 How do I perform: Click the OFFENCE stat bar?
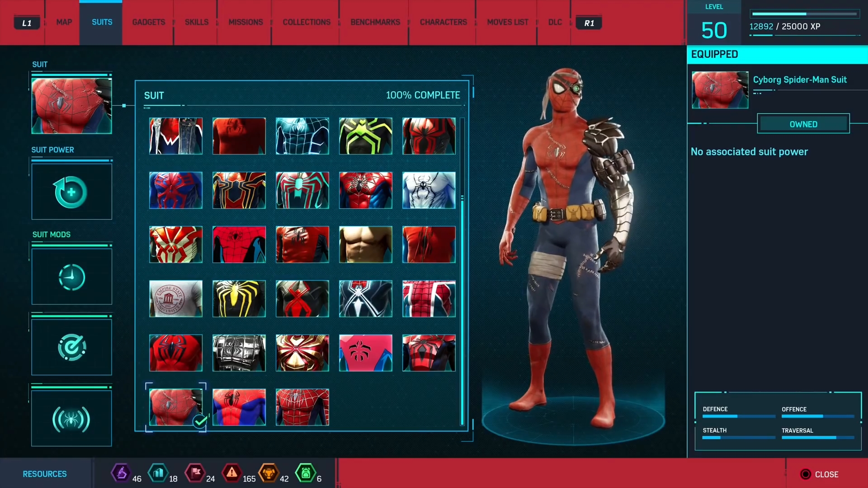click(x=818, y=416)
